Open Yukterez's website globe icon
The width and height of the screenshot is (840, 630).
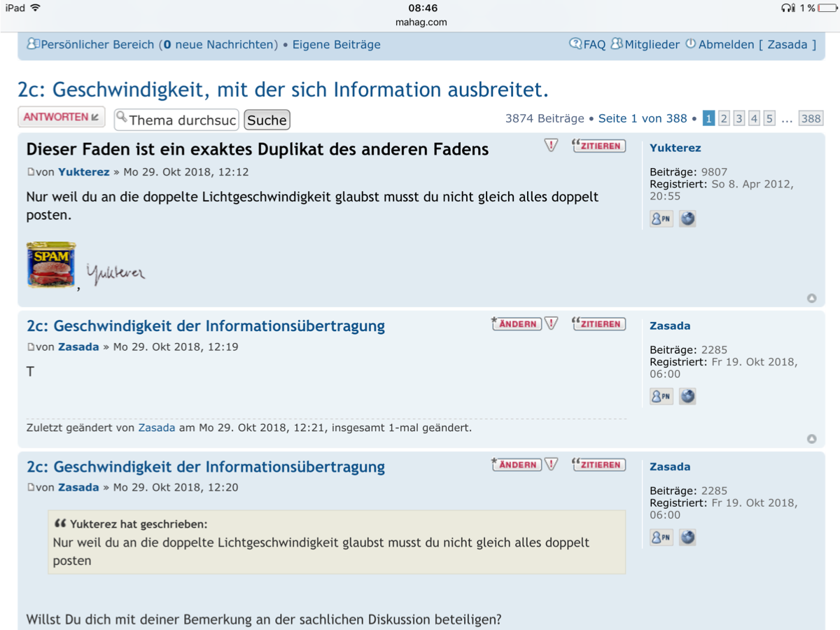[687, 219]
